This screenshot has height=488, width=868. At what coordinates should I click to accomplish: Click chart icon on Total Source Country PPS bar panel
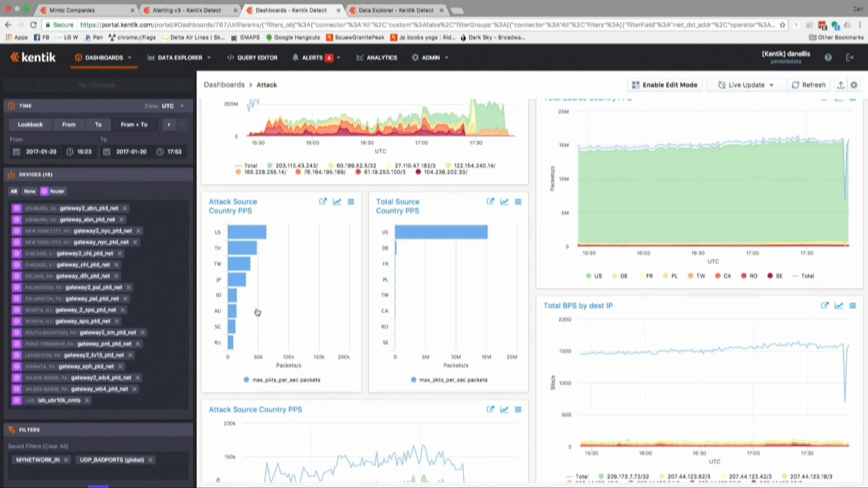[x=504, y=202]
